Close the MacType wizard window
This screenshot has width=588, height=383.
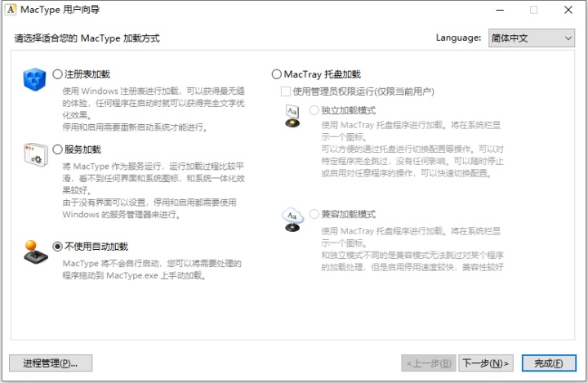click(x=568, y=10)
